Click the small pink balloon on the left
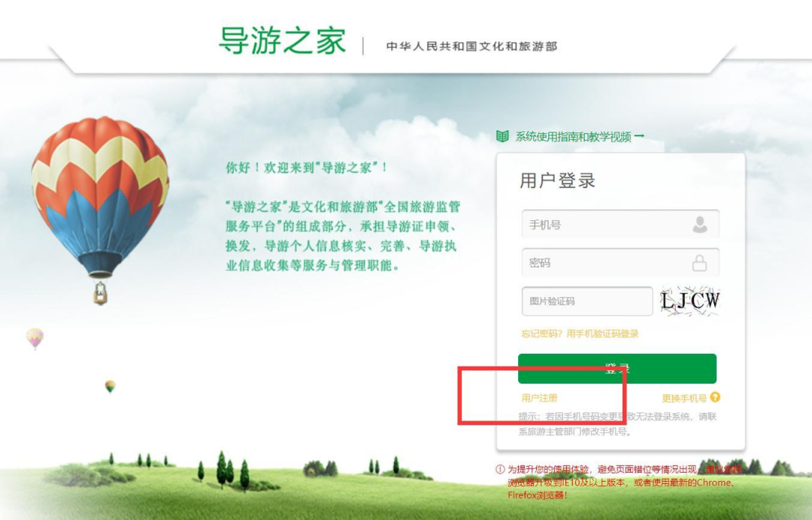 (x=35, y=338)
